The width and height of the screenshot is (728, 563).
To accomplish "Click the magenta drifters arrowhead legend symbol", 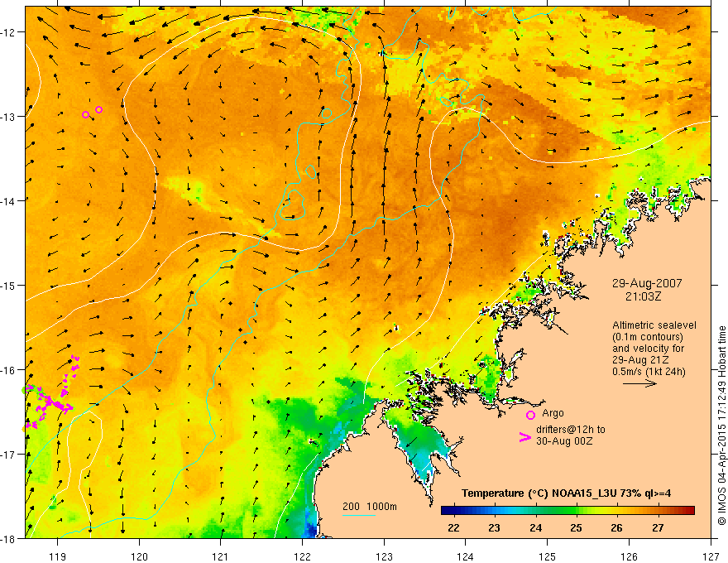I will tap(524, 437).
